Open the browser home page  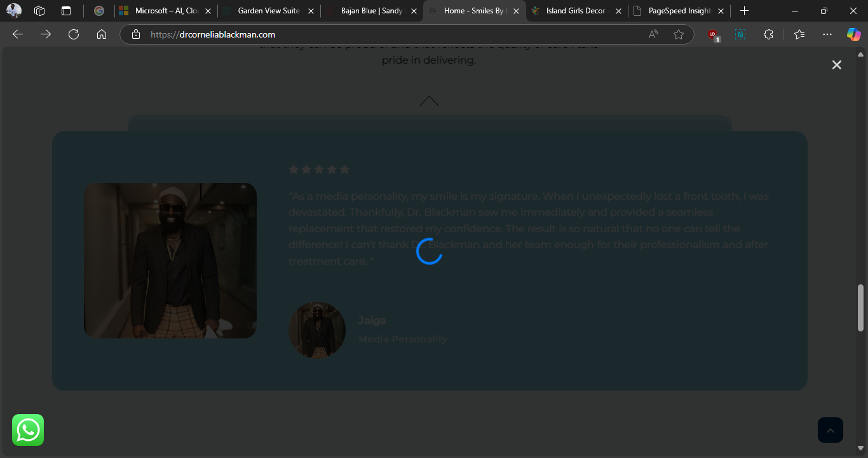pos(102,34)
